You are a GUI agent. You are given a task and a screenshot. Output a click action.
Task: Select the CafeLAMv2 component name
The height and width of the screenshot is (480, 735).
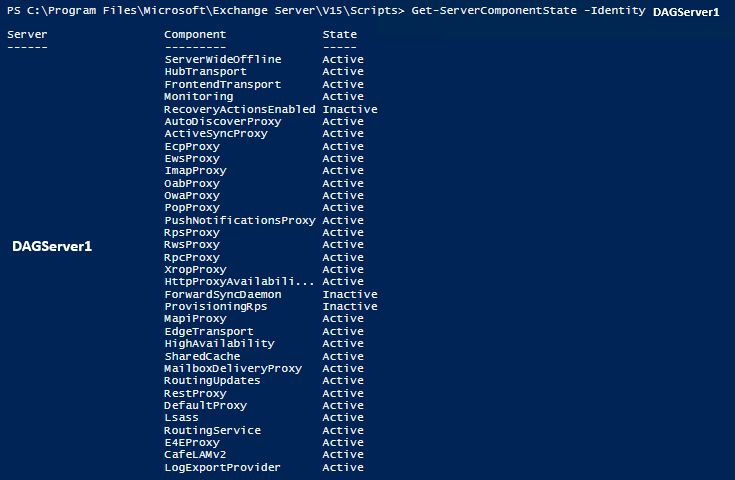click(x=198, y=455)
